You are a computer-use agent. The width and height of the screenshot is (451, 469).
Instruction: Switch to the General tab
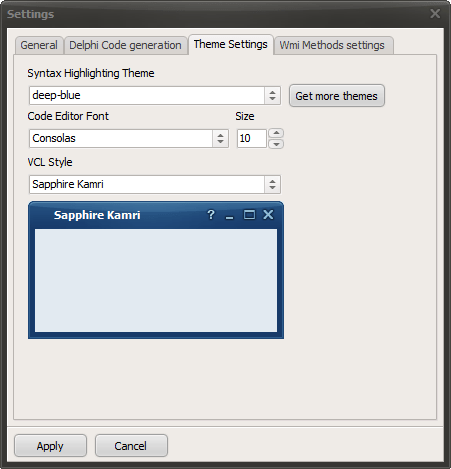39,45
